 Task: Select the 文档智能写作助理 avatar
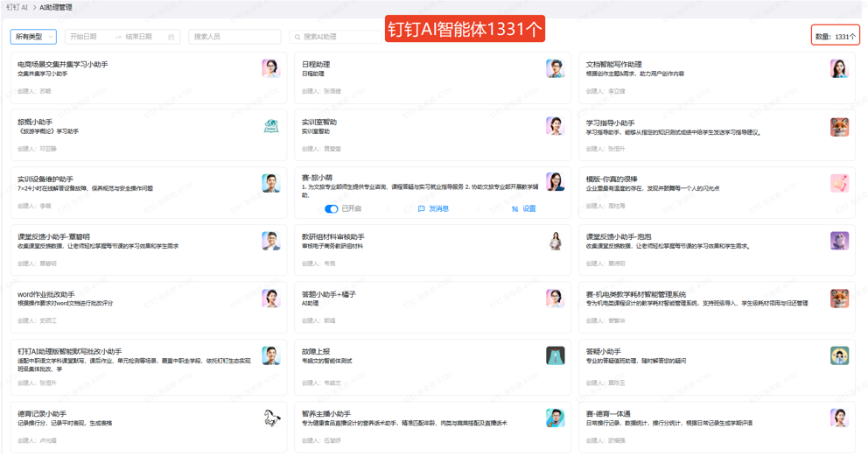click(839, 68)
